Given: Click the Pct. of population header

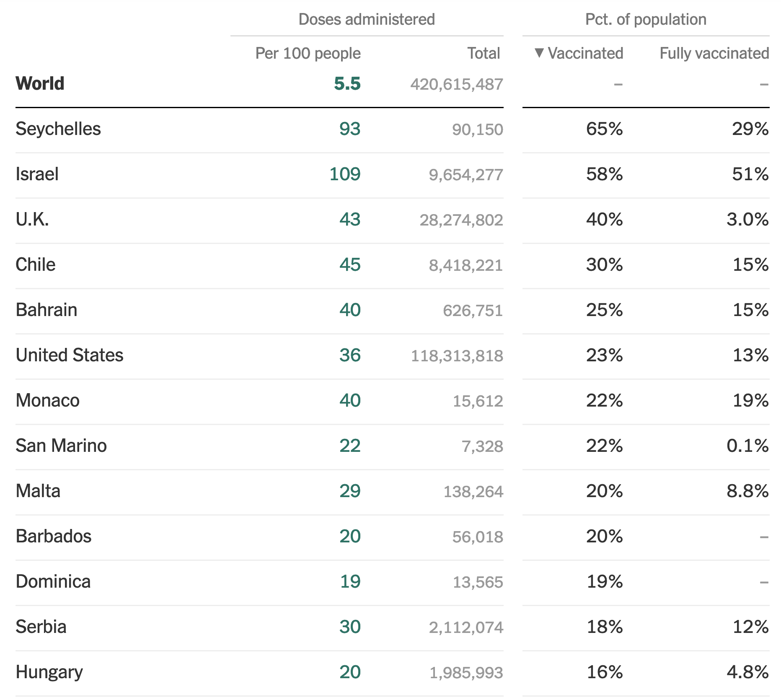Looking at the screenshot, I should pyautogui.click(x=645, y=19).
